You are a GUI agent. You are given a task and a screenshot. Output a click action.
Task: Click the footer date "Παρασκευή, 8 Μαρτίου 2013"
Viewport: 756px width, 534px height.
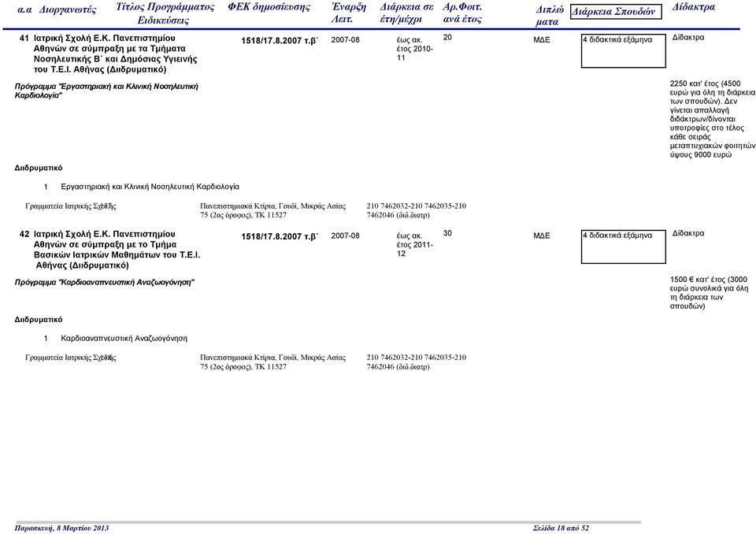pyautogui.click(x=61, y=528)
